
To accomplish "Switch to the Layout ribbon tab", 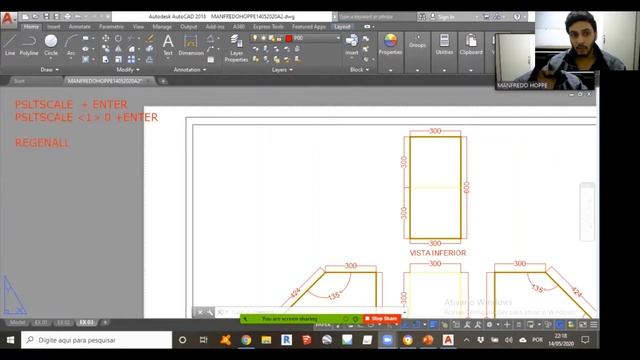I will pos(342,27).
